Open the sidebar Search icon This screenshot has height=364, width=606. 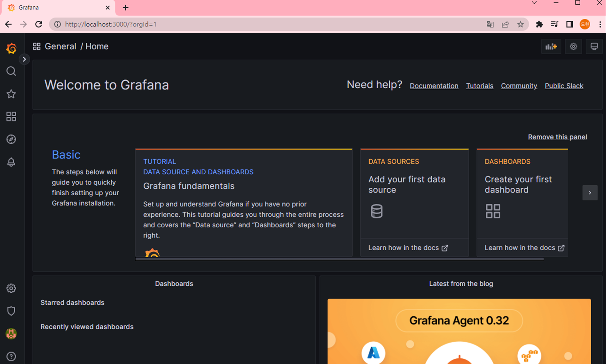click(x=11, y=71)
